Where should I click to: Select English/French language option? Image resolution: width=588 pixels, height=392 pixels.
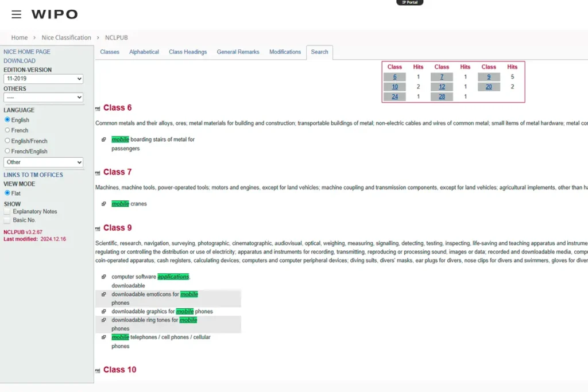(x=7, y=141)
